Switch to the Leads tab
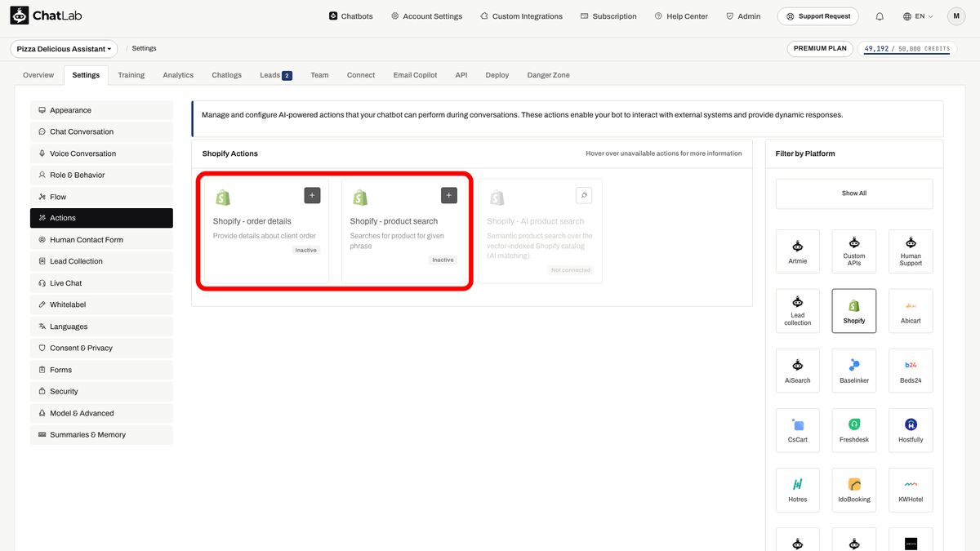980x551 pixels. click(275, 75)
